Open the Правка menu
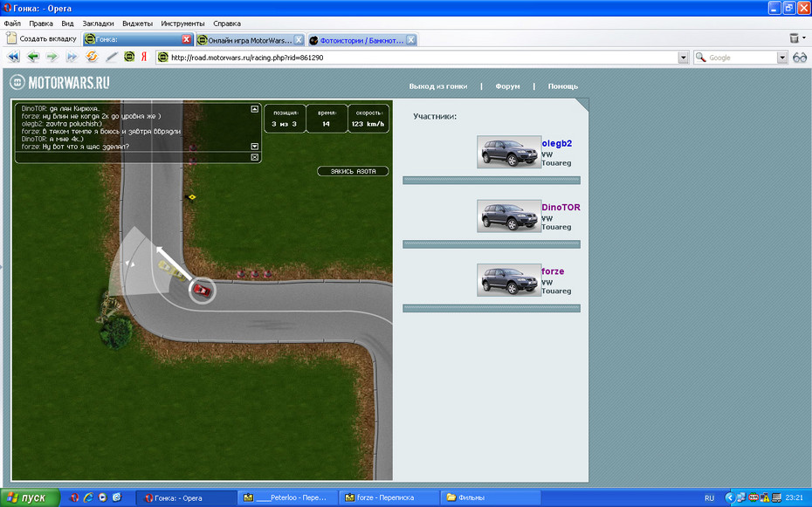The height and width of the screenshot is (507, 812). 41,24
